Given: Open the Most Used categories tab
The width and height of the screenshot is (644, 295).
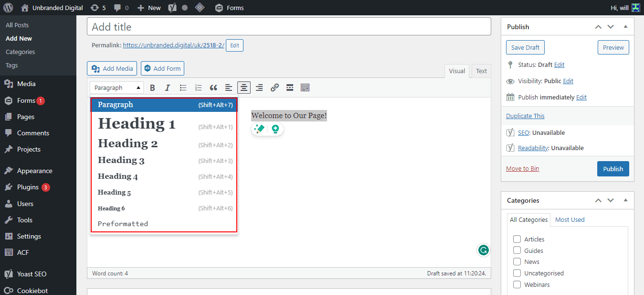Looking at the screenshot, I should [570, 219].
